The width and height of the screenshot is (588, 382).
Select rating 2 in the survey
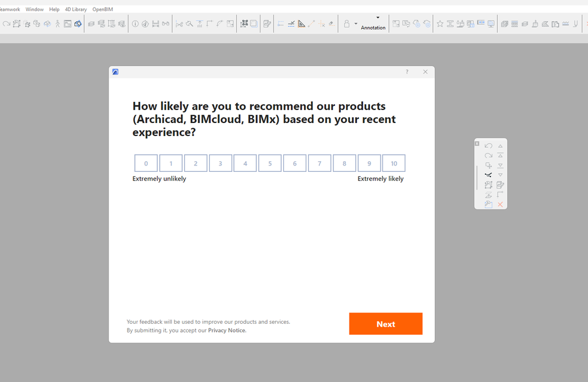196,163
